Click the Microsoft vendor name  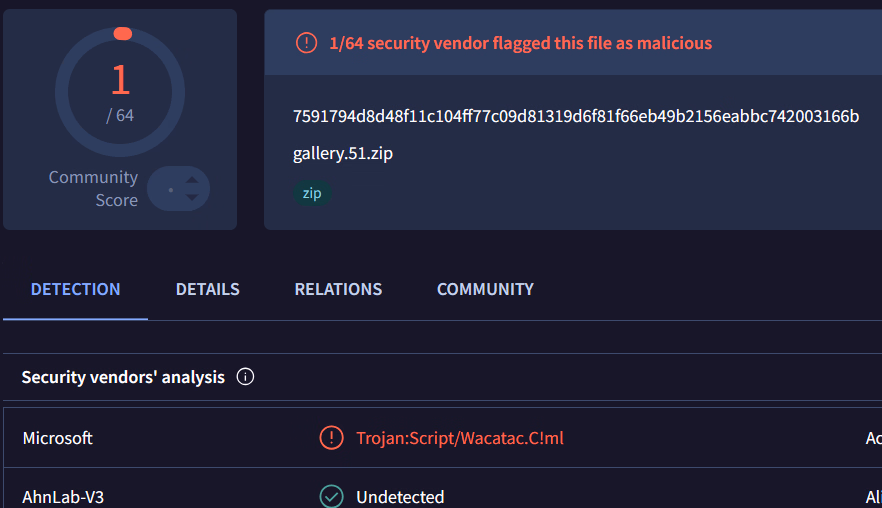tap(57, 438)
